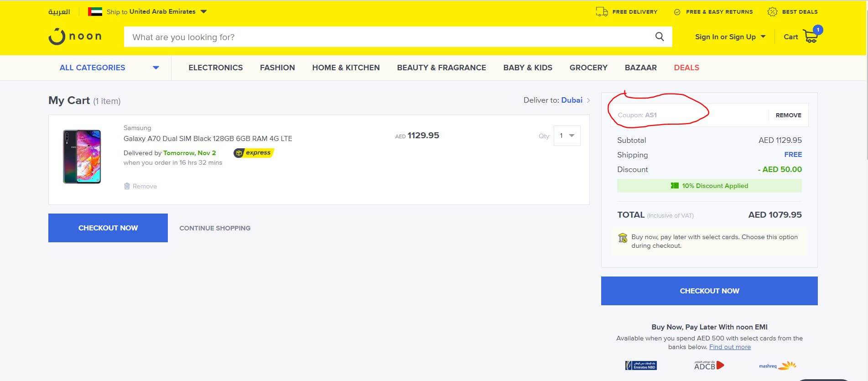The width and height of the screenshot is (868, 381).
Task: Click the chevron next to Dubai
Action: point(588,100)
